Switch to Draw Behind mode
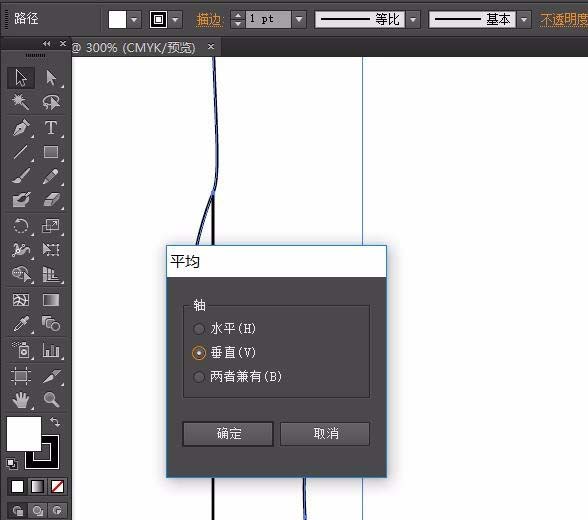Screen dimensions: 588x520 tap(38, 511)
